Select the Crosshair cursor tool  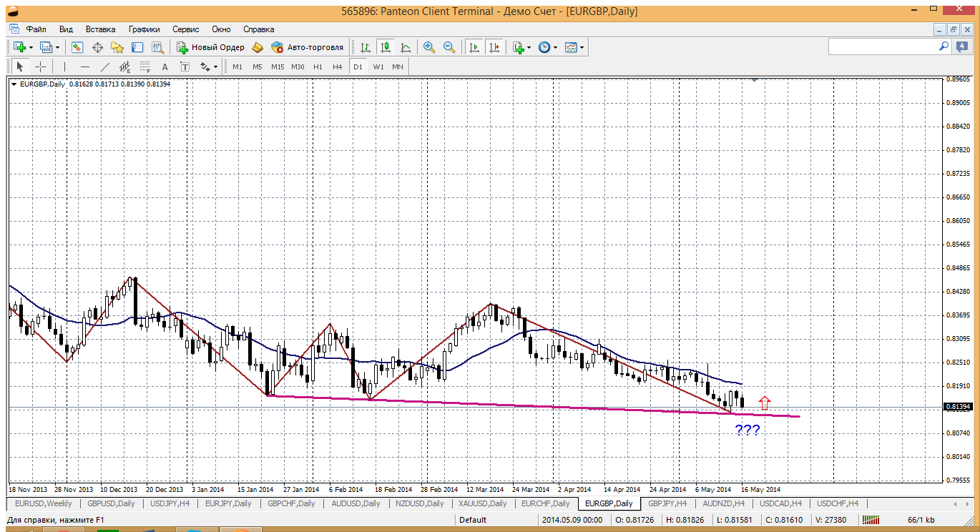[41, 66]
